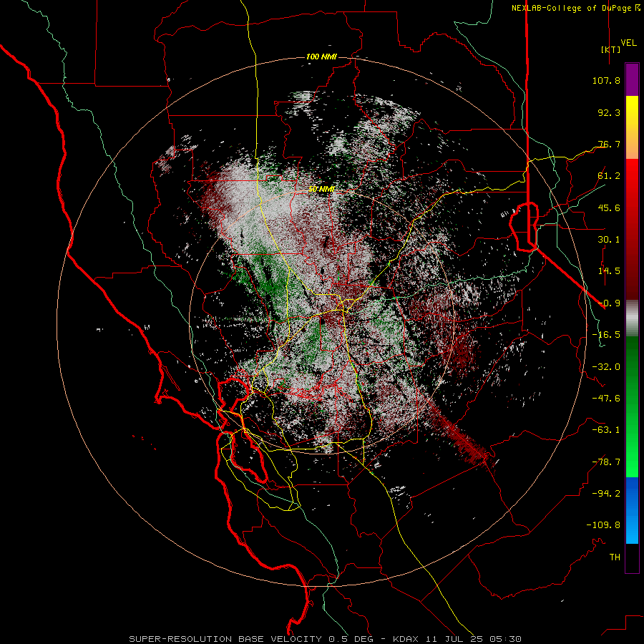Select the -94.2 velocity legend value

click(606, 494)
